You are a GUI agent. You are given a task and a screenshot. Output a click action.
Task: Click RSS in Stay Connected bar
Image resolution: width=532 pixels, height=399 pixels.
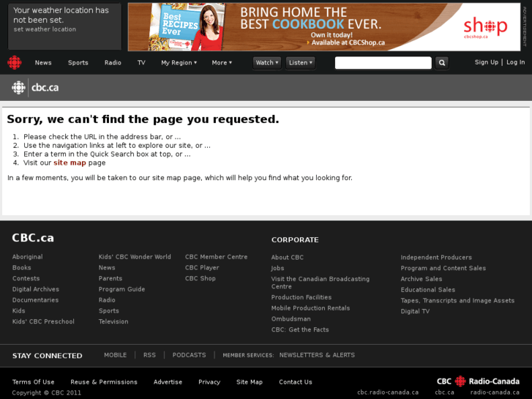pos(149,355)
